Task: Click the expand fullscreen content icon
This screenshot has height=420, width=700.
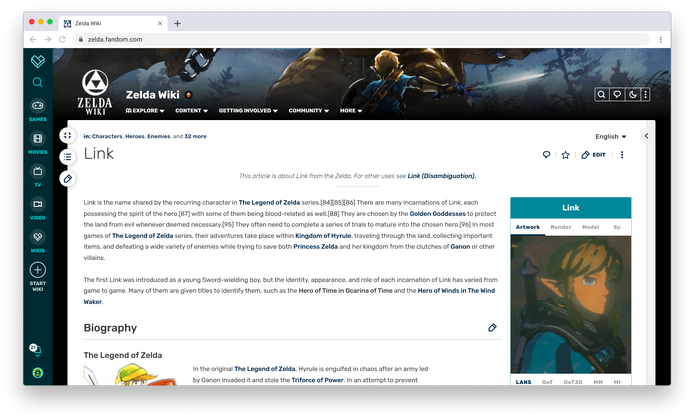Action: tap(67, 135)
